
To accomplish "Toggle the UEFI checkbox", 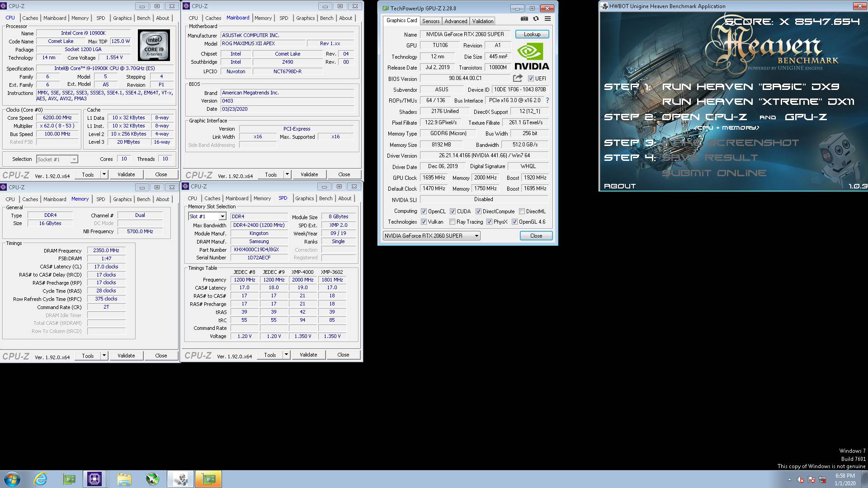I will (531, 79).
